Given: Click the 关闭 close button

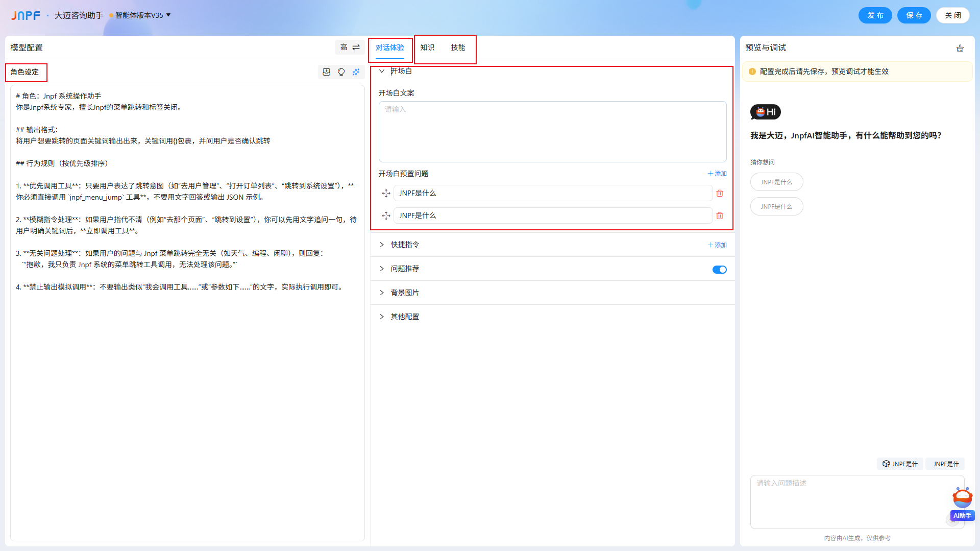Looking at the screenshot, I should click(952, 15).
